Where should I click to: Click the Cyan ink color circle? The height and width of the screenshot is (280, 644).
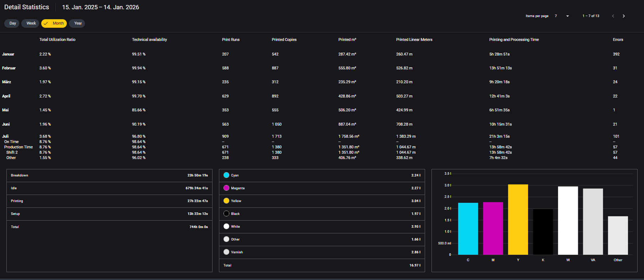(226, 175)
